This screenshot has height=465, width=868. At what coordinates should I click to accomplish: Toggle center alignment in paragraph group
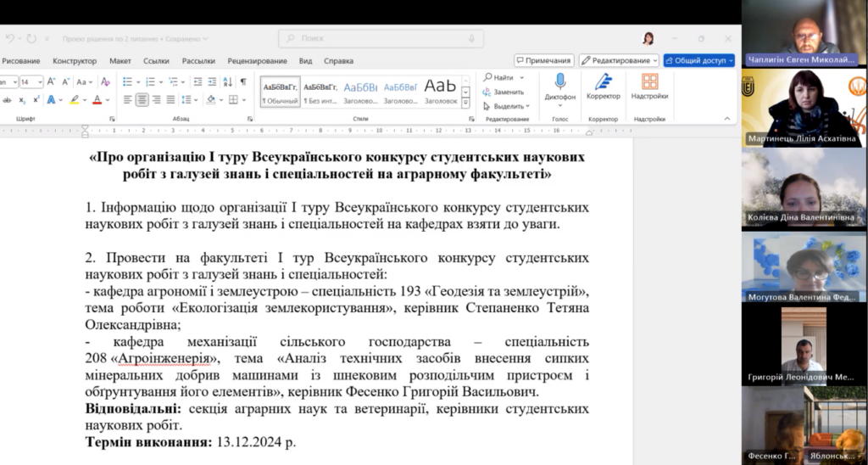click(142, 99)
